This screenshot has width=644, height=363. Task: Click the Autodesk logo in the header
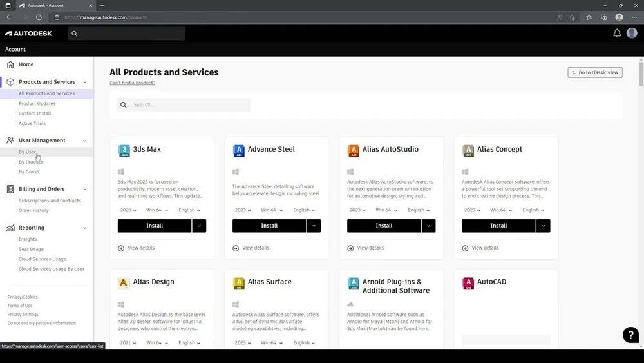click(x=28, y=34)
